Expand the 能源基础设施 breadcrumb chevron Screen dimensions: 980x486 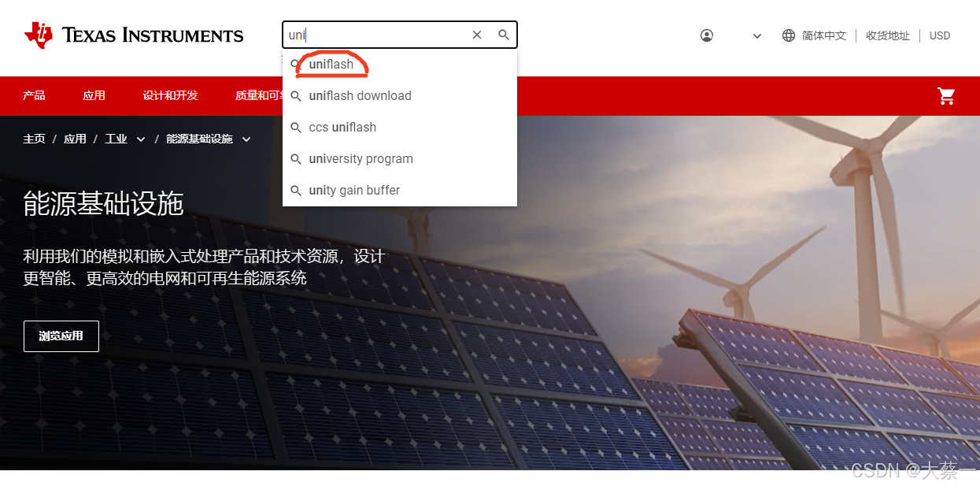[x=246, y=138]
